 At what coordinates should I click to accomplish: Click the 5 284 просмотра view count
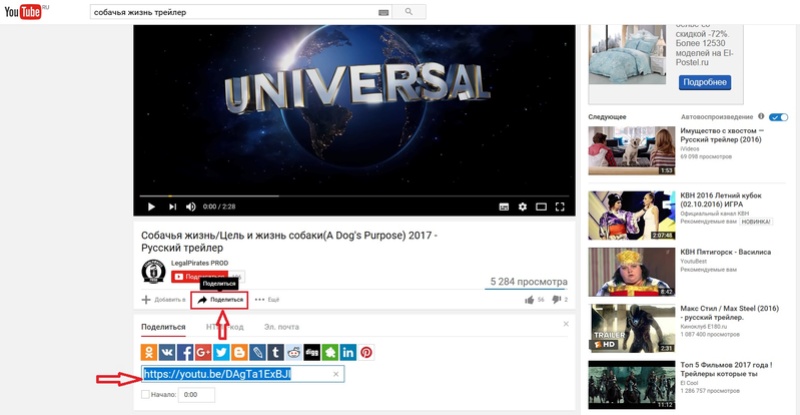click(529, 282)
